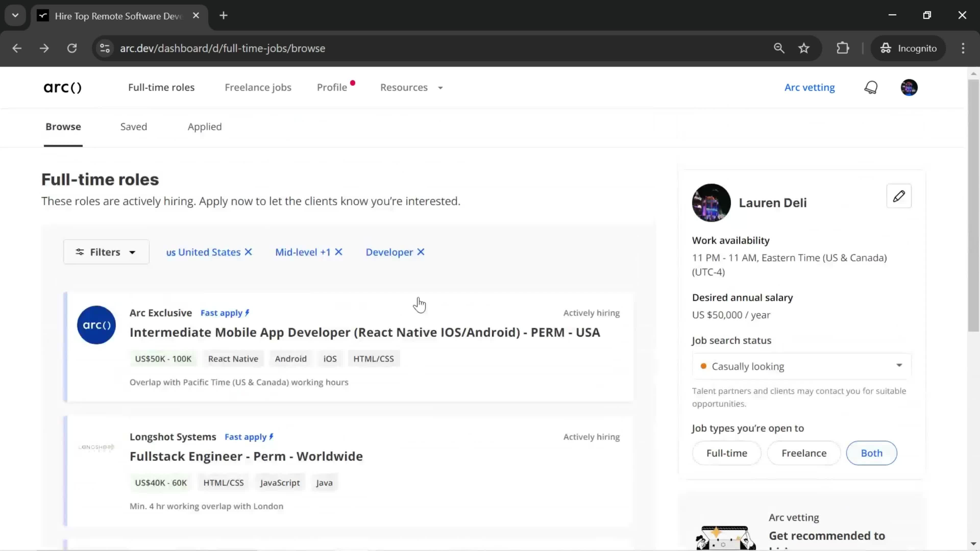Open the Filters dropdown
The height and width of the screenshot is (551, 980).
106,252
